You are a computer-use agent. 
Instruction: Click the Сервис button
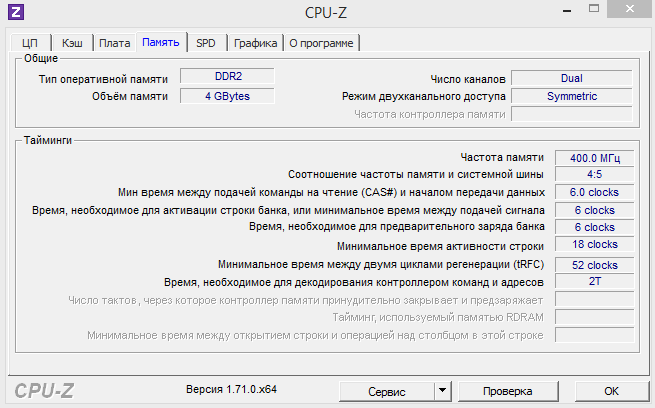click(387, 392)
